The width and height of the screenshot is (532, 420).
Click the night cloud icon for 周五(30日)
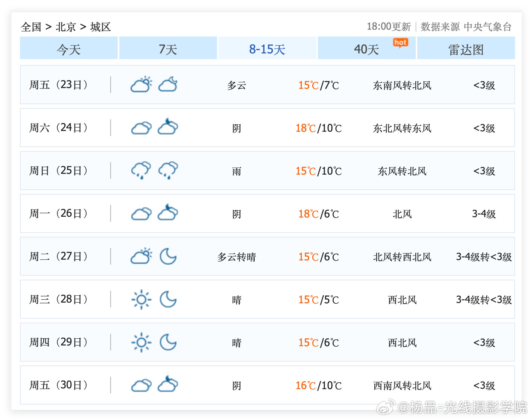168,384
